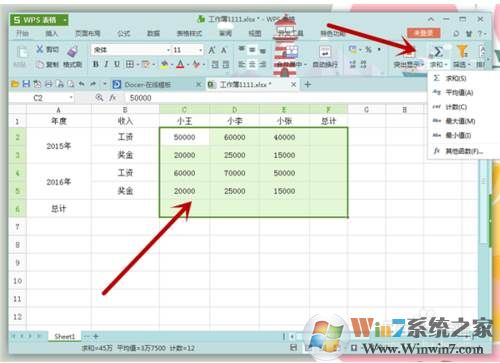Click the Redo arrow icon
This screenshot has height=363, width=500.
(93, 84)
